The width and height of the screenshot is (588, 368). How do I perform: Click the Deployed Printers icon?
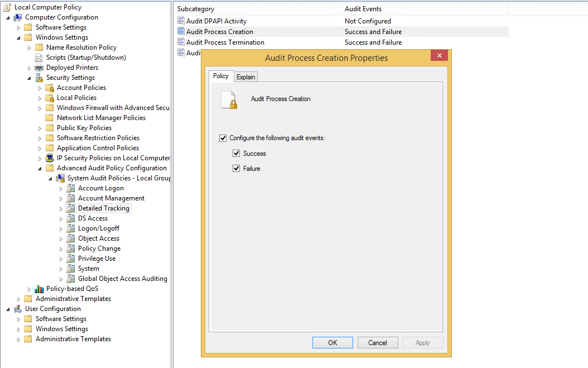tap(39, 68)
